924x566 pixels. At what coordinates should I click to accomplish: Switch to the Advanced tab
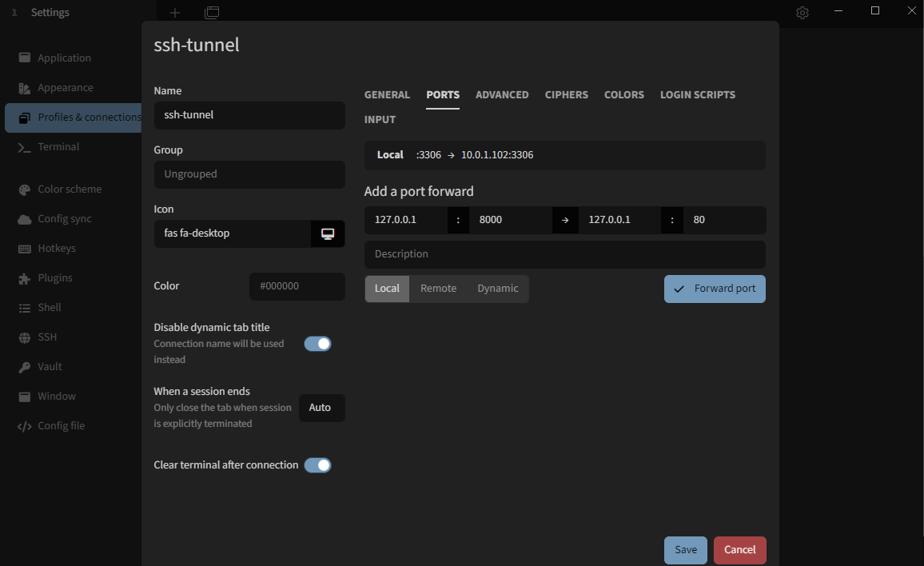[502, 94]
